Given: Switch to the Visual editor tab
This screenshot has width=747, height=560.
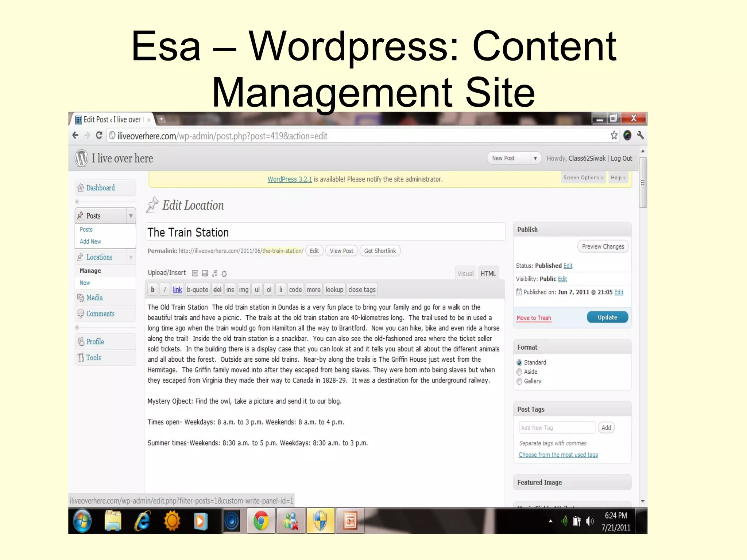Looking at the screenshot, I should click(465, 273).
